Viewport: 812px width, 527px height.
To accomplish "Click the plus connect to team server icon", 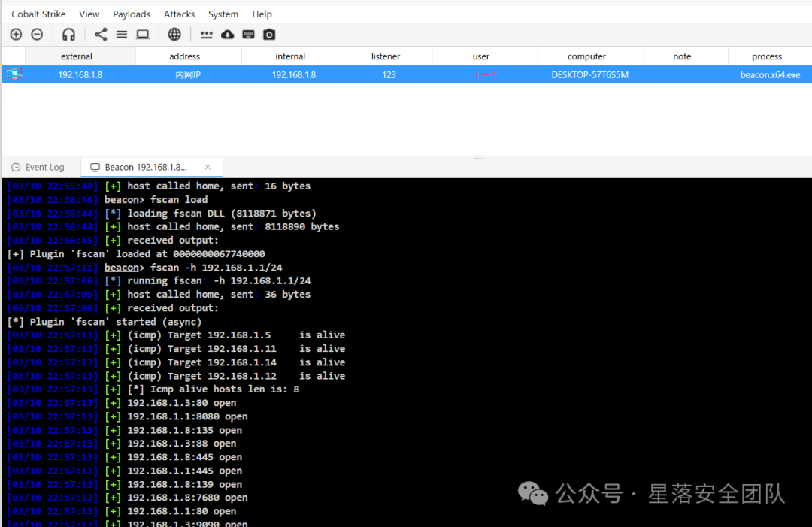I will click(16, 34).
